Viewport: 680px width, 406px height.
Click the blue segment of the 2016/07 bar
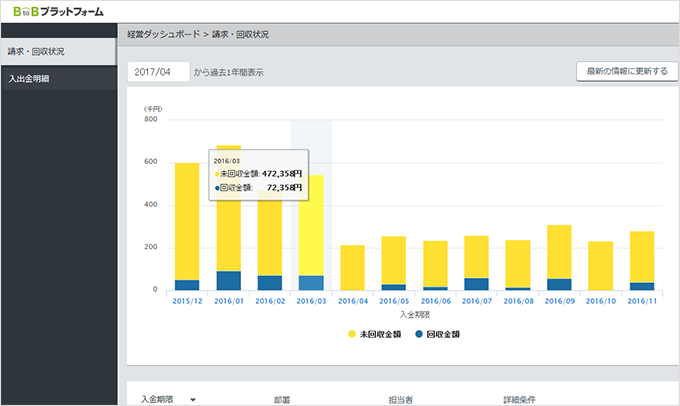click(x=477, y=284)
